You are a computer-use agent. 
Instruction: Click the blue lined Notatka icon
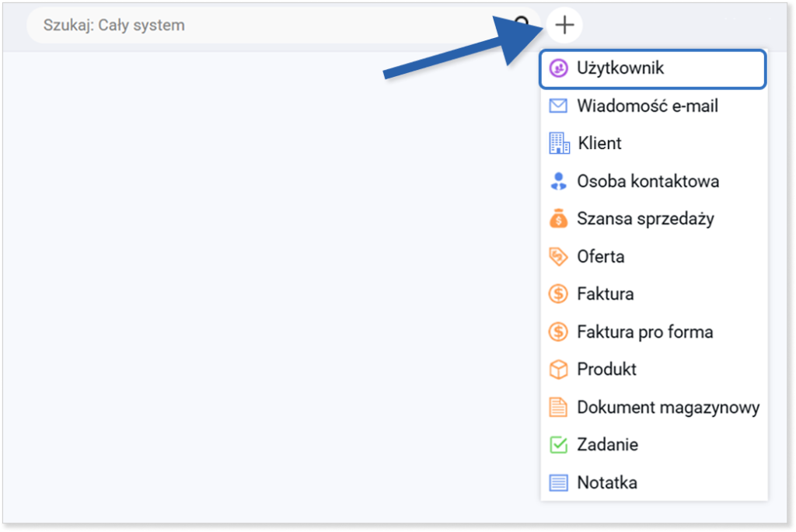click(x=558, y=482)
